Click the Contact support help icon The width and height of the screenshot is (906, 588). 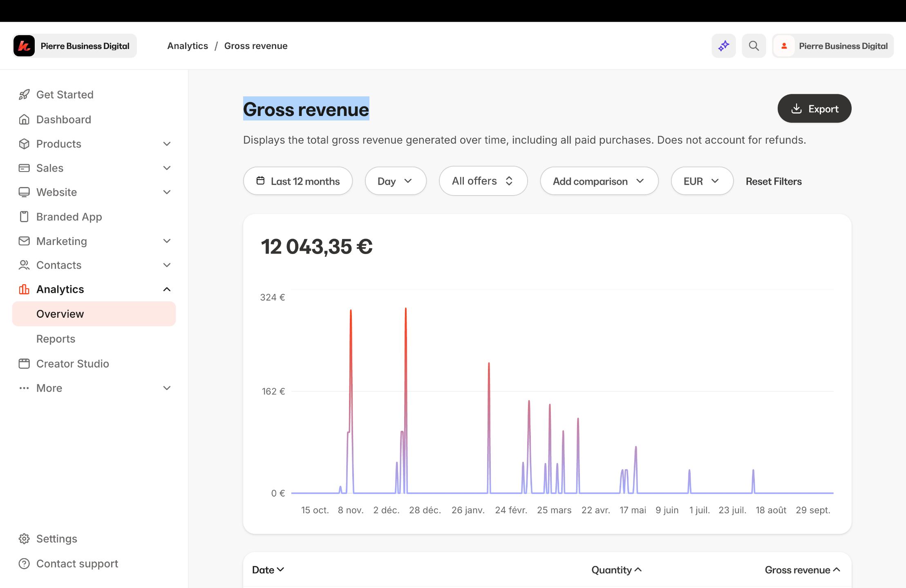point(24,564)
